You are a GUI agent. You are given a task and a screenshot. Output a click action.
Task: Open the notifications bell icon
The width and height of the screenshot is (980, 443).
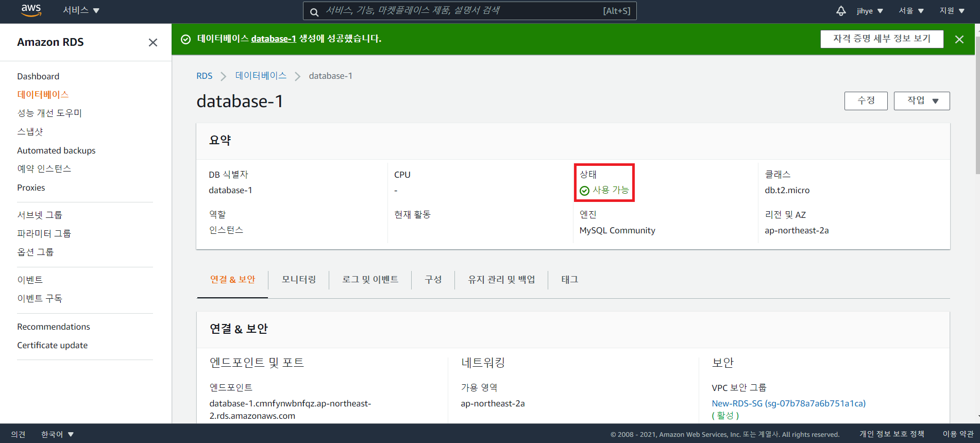[841, 11]
